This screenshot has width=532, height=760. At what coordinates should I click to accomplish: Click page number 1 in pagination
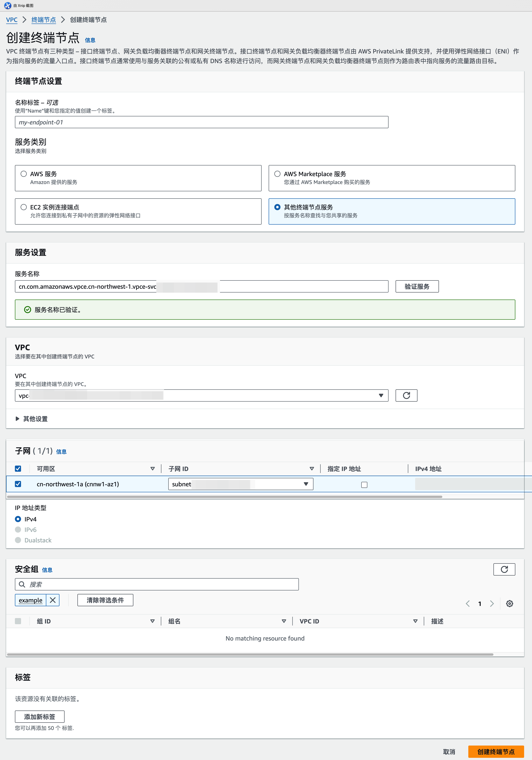[480, 603]
